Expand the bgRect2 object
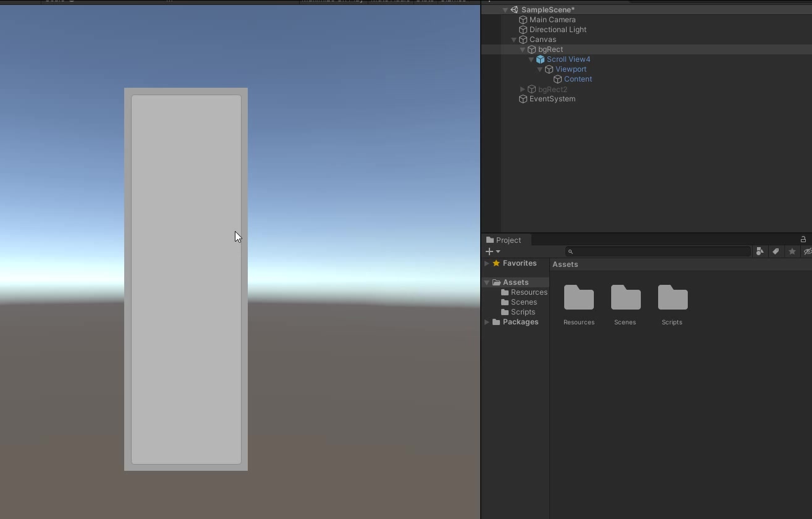 click(523, 90)
